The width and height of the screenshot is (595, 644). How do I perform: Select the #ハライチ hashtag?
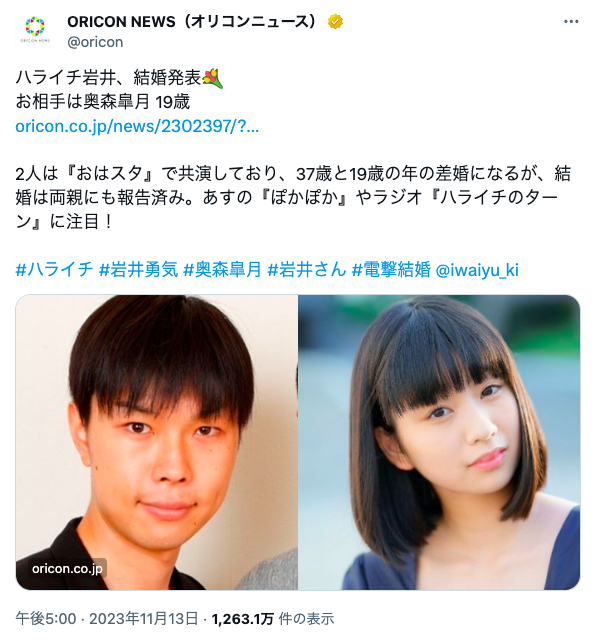(x=55, y=270)
